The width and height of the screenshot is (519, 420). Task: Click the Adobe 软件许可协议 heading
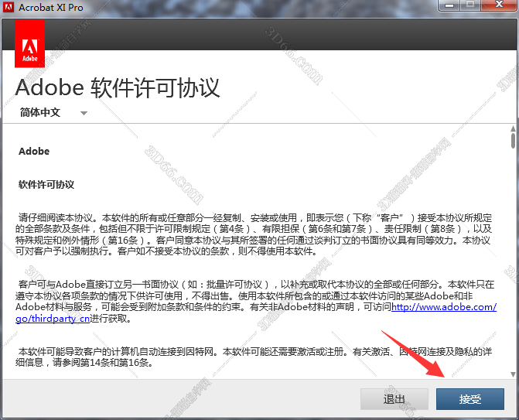coord(118,88)
